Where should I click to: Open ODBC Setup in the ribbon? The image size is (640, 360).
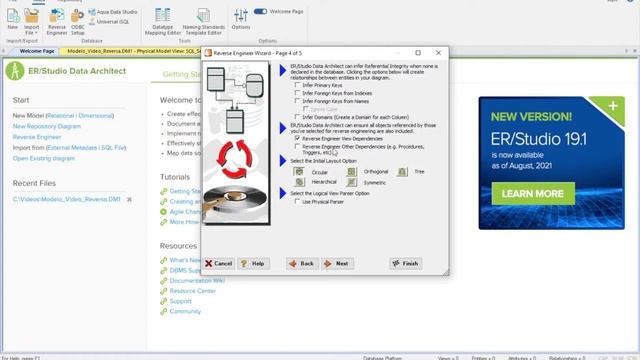[78, 21]
